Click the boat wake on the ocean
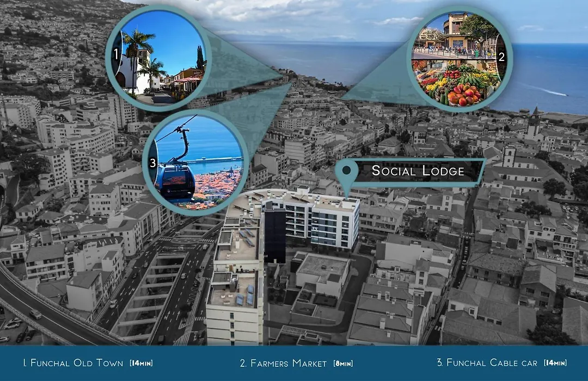 click(548, 90)
